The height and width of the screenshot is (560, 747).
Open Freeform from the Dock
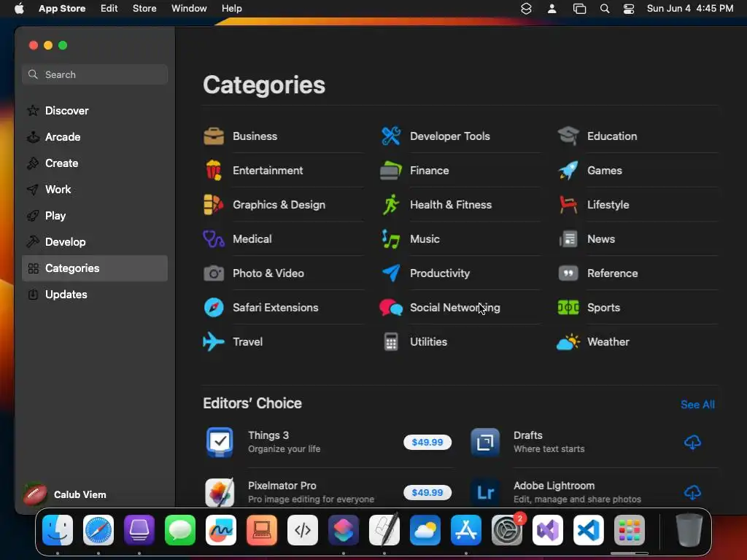point(221,530)
